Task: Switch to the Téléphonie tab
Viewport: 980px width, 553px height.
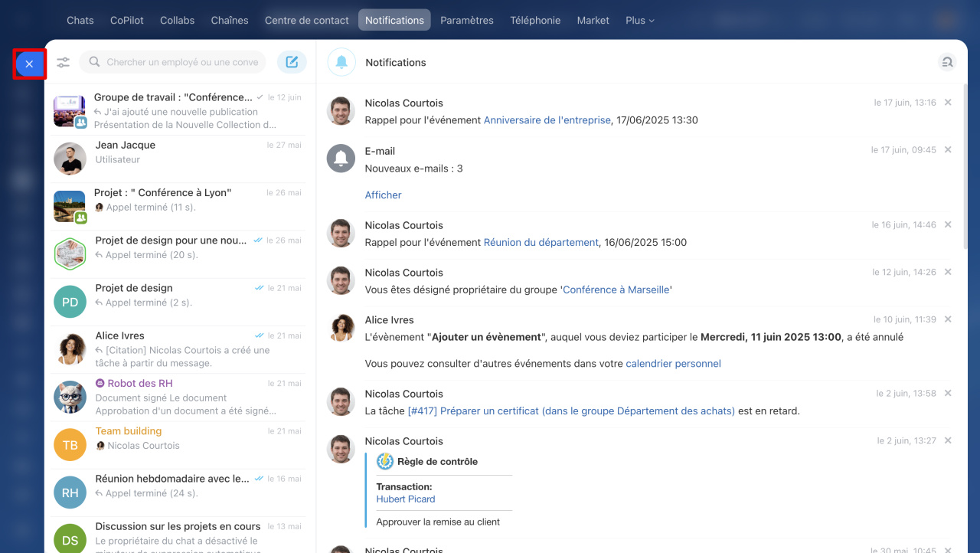Action: pyautogui.click(x=535, y=20)
